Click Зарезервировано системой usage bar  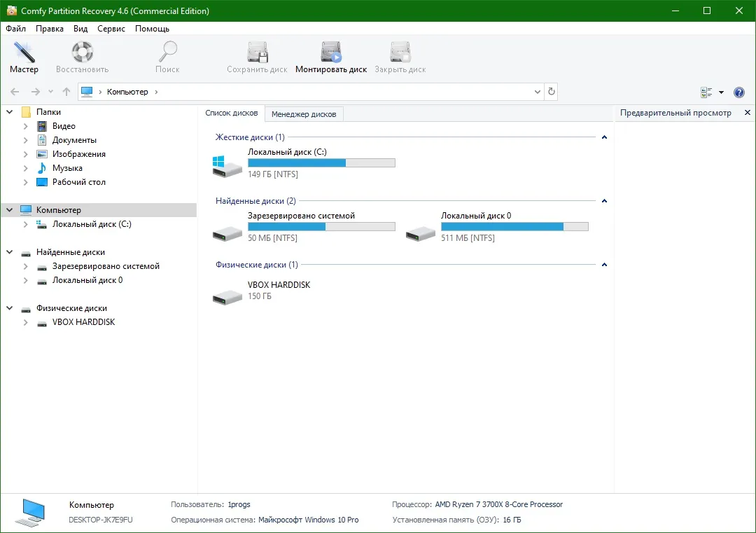[x=321, y=227]
